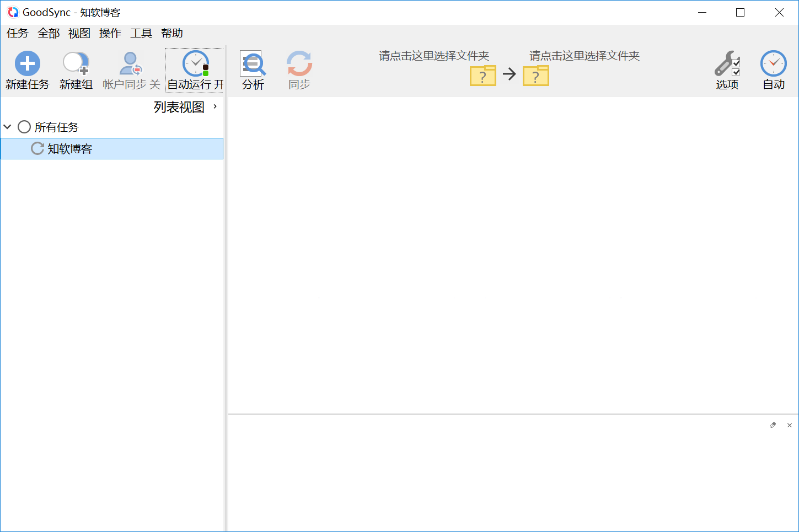Click right 请点击这里选择文件夹 text
Screen dimensions: 799x532
[x=584, y=56]
